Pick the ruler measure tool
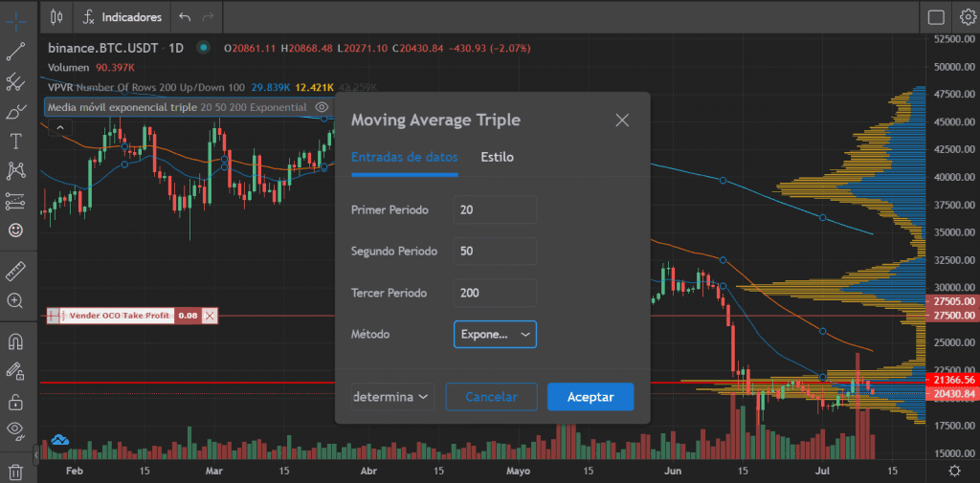 click(16, 271)
